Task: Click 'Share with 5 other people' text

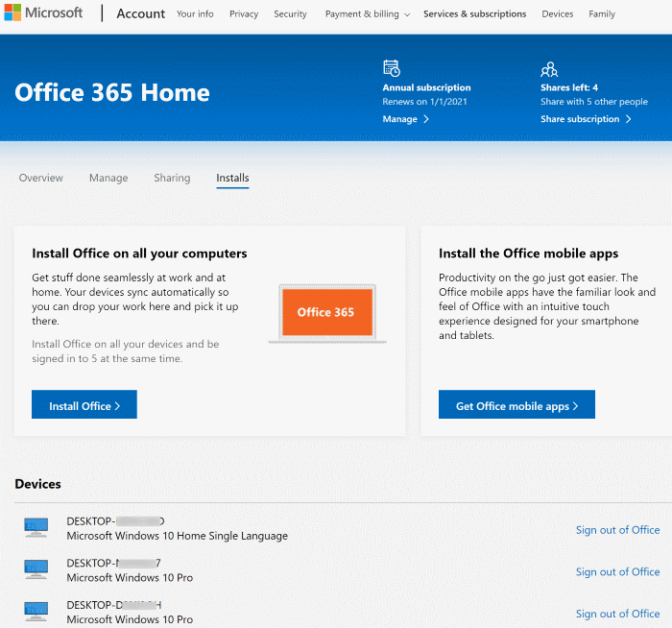Action: click(594, 102)
